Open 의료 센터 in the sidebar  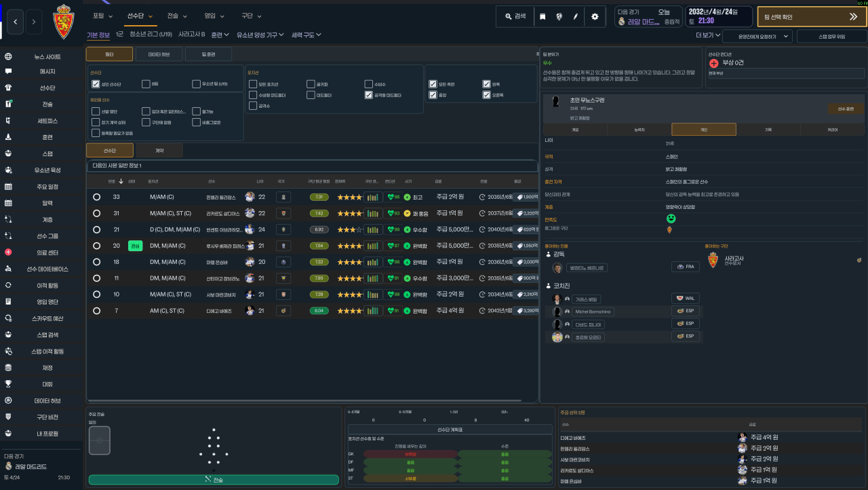pyautogui.click(x=47, y=252)
